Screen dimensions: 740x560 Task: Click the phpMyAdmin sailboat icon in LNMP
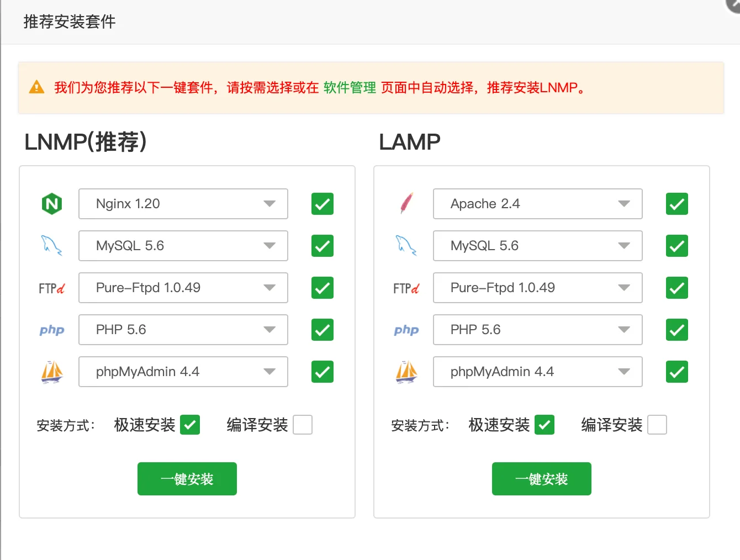point(52,372)
